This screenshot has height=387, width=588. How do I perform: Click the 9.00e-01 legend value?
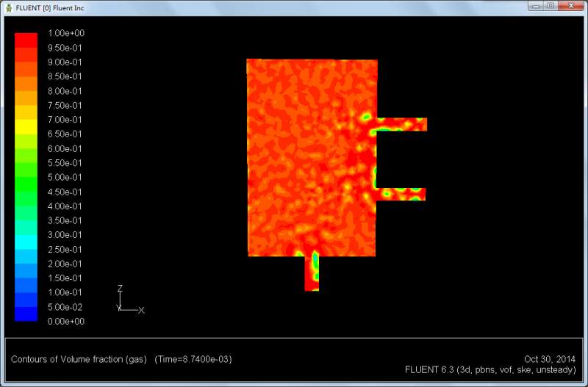click(65, 62)
